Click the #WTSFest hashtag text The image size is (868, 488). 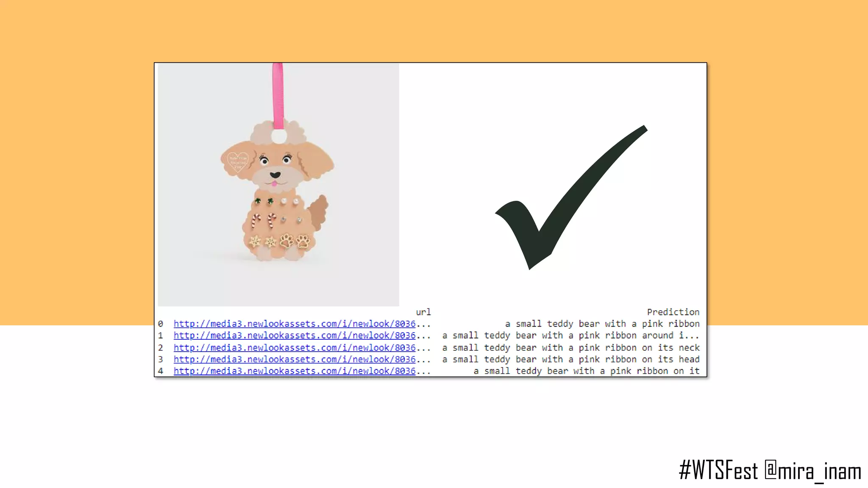[x=718, y=471]
